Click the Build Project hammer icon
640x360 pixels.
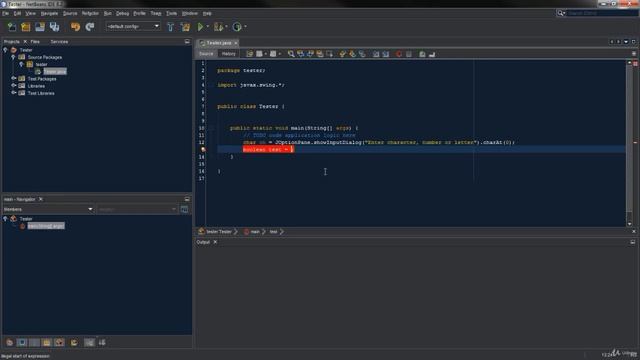tap(171, 27)
